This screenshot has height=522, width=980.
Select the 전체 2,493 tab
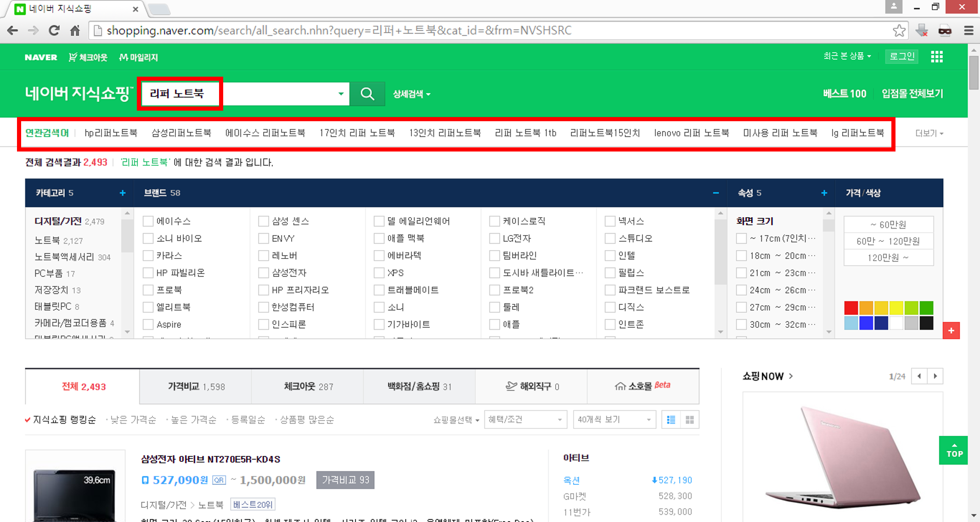[x=83, y=387]
